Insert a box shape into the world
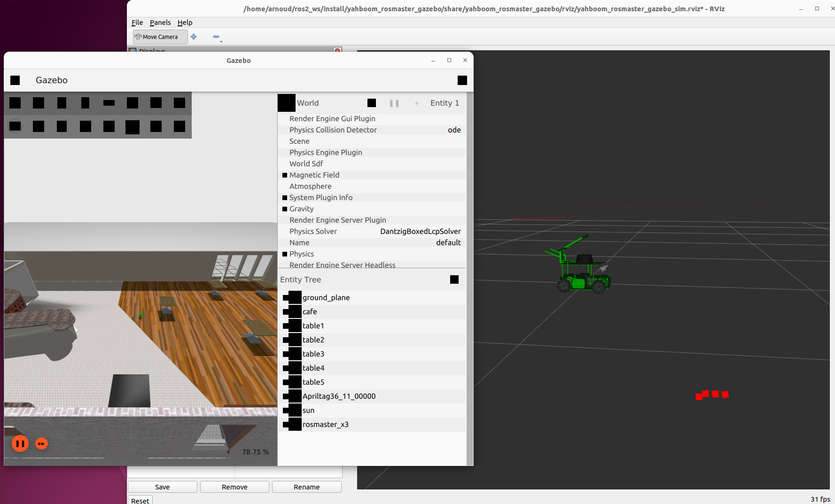The width and height of the screenshot is (835, 504). tap(15, 103)
